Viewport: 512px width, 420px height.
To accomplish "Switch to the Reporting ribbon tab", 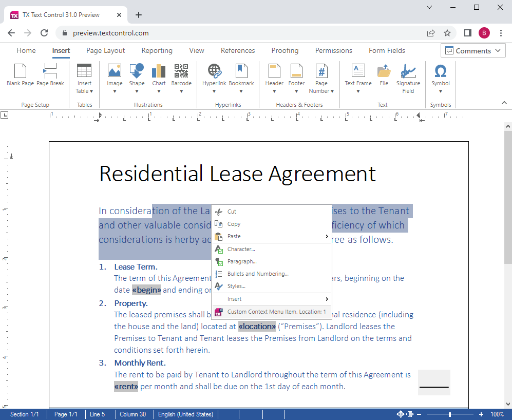I will click(157, 50).
